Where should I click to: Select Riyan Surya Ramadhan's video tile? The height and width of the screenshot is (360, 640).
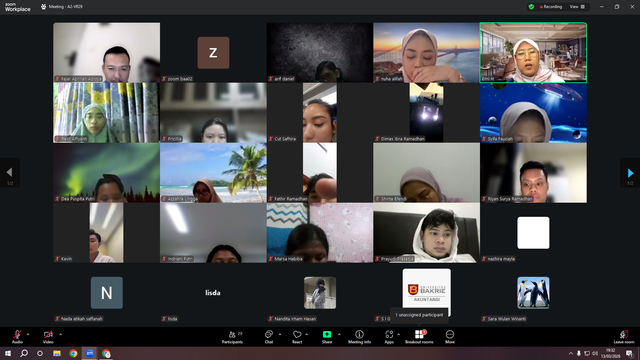tap(533, 173)
